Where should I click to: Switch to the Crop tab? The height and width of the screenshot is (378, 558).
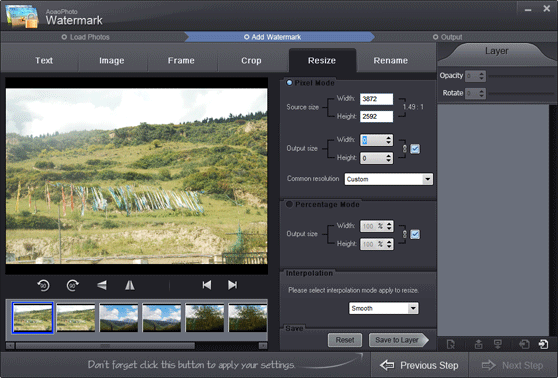(x=251, y=61)
